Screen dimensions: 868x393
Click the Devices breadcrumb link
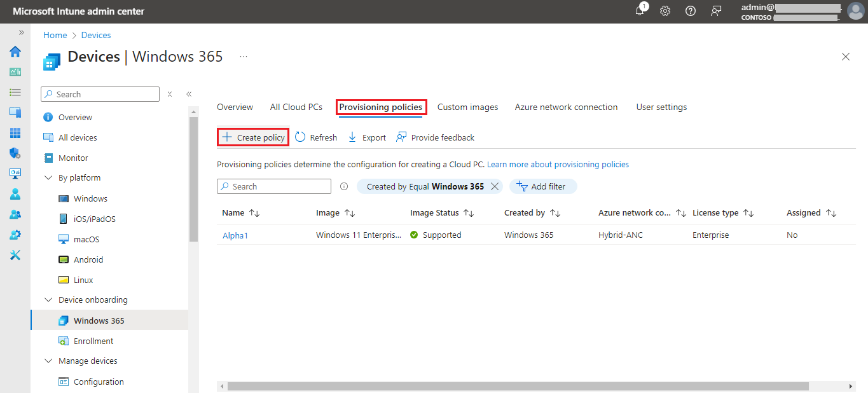(96, 35)
